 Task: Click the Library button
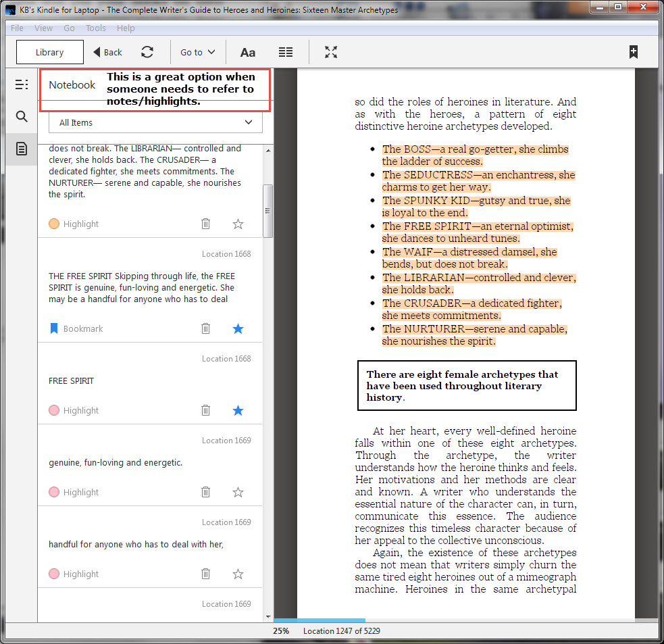pos(50,52)
